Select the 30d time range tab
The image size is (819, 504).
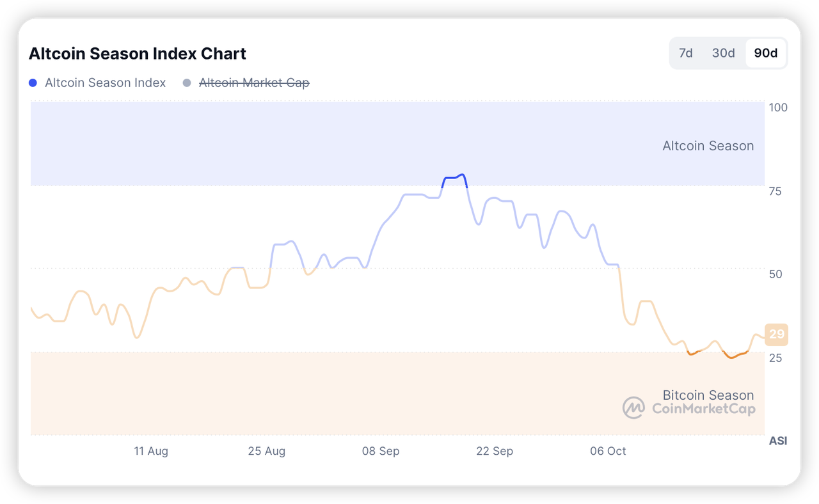[x=724, y=53]
